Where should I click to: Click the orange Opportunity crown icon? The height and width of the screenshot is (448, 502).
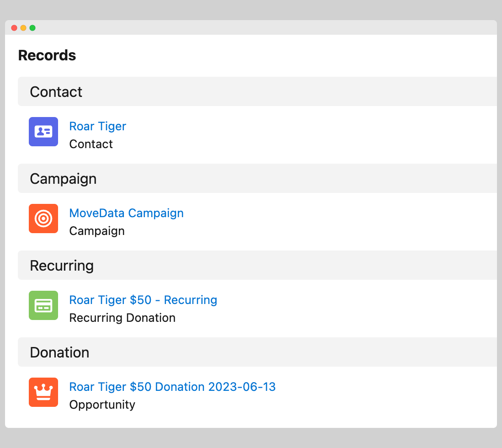tap(43, 392)
